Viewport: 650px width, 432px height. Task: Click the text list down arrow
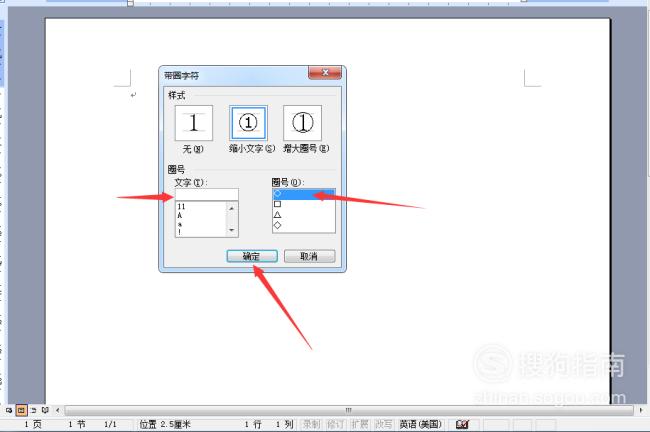pos(232,230)
